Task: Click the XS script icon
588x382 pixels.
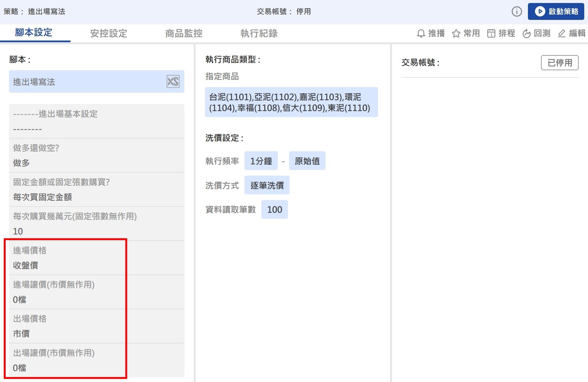Action: (x=173, y=81)
